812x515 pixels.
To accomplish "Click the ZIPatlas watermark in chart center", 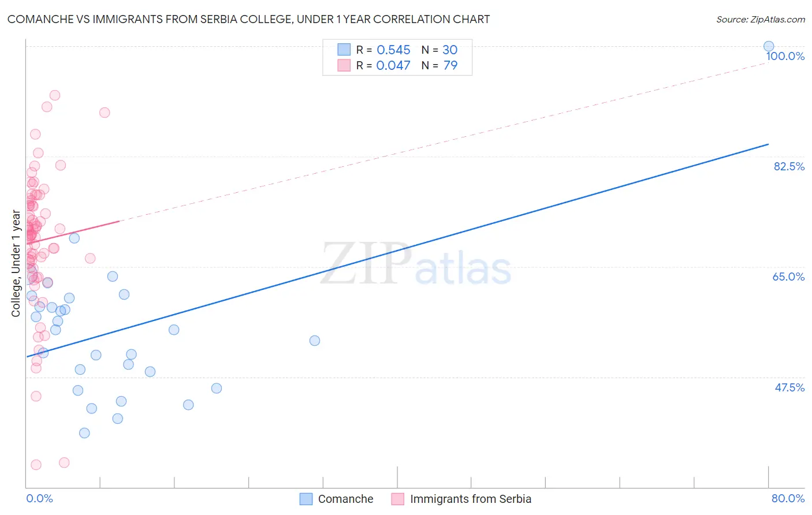I will (416, 264).
